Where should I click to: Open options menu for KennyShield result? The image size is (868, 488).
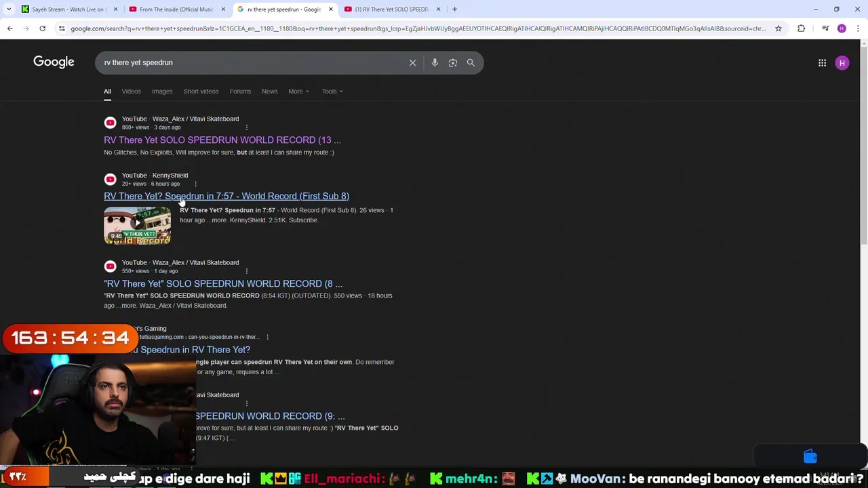[195, 184]
